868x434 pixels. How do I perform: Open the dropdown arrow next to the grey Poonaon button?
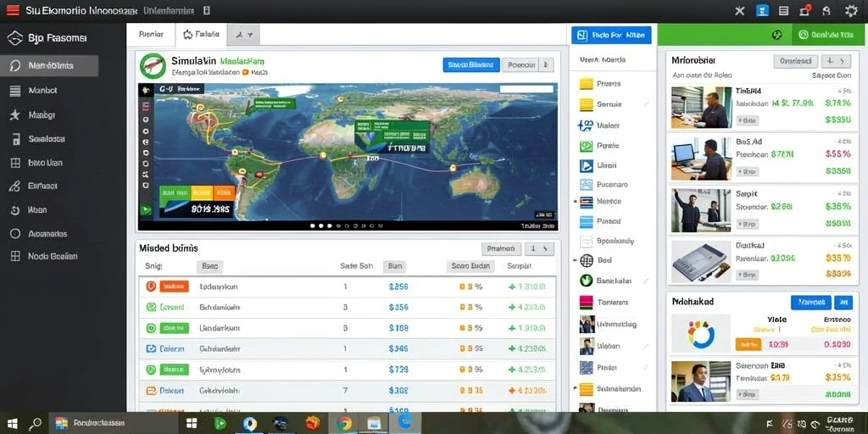546,64
